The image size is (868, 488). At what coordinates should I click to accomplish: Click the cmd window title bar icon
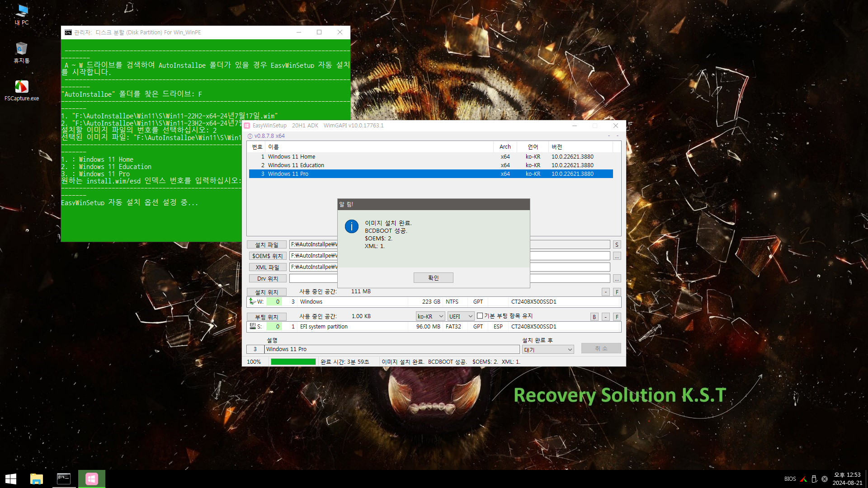pos(68,33)
